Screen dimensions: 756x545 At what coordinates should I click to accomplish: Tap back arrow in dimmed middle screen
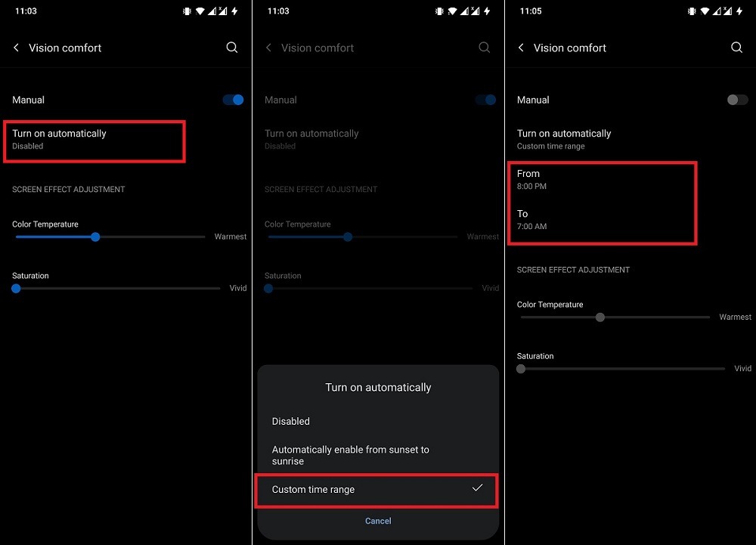(268, 47)
